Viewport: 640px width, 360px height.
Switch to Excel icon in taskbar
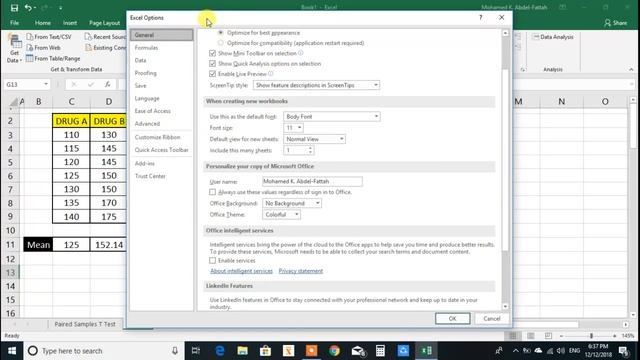(426, 351)
